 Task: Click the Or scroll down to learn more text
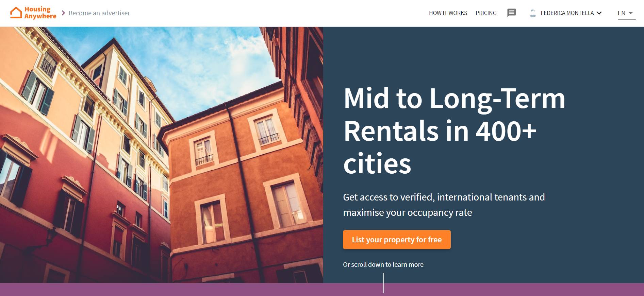point(383,264)
